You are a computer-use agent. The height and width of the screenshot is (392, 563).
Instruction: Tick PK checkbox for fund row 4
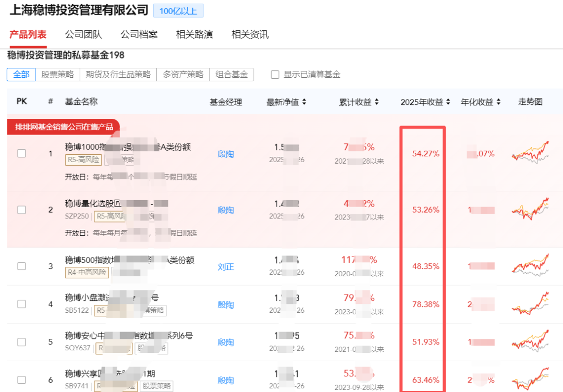point(21,304)
